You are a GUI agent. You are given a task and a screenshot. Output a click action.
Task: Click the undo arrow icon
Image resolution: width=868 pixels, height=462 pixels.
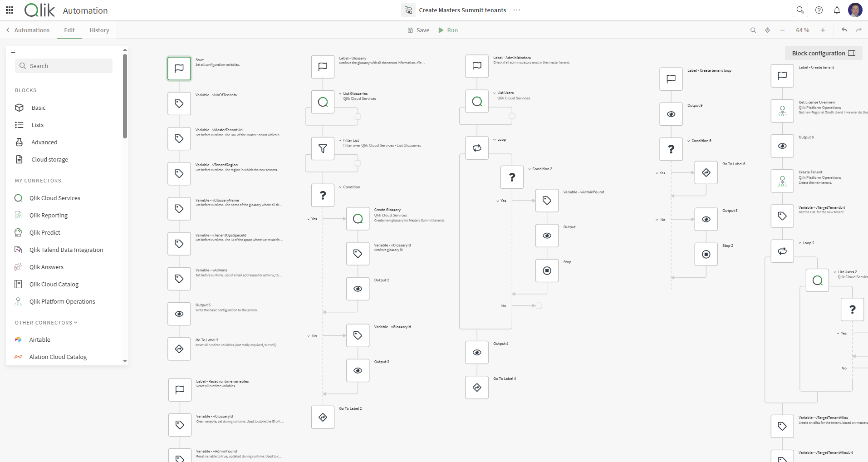click(844, 30)
